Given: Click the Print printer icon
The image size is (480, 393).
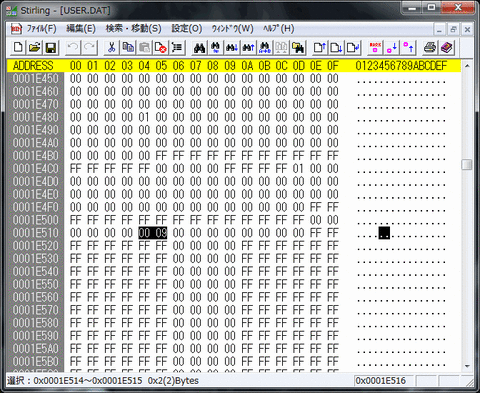Looking at the screenshot, I should (x=430, y=48).
